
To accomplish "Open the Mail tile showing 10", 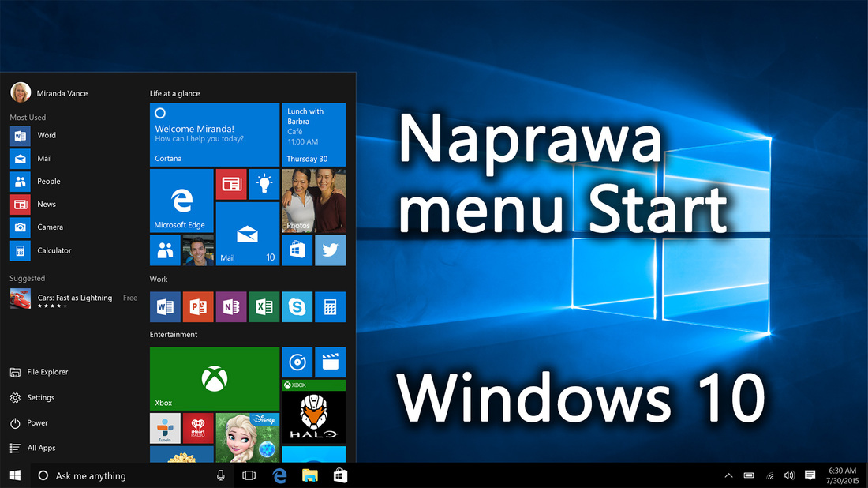I will point(248,234).
